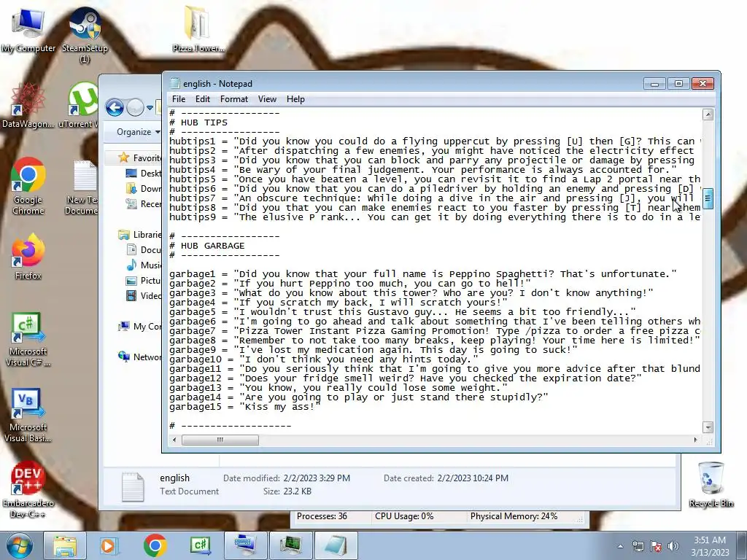Select Documents library in Explorer pane
Screen dimensions: 747x560
pyautogui.click(x=143, y=249)
